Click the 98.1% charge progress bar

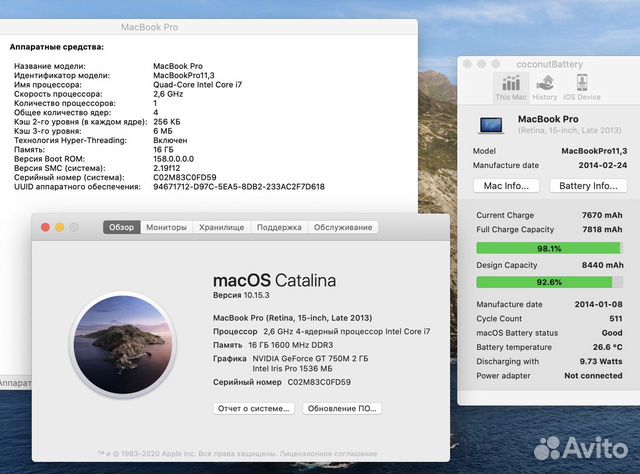(549, 248)
